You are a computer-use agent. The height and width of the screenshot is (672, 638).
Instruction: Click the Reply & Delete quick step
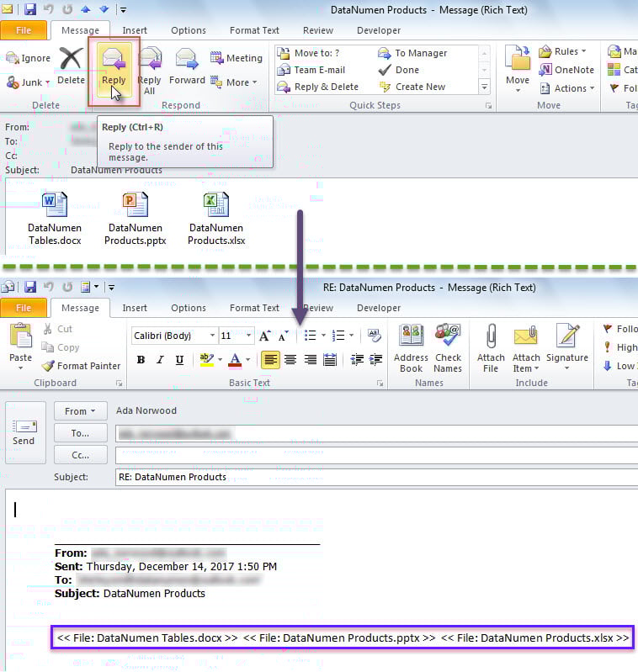[318, 87]
